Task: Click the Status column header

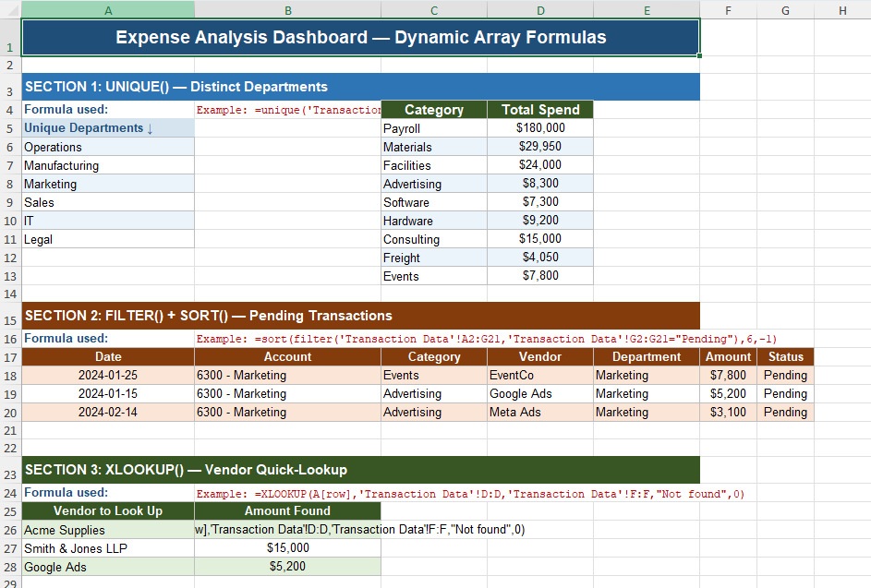Action: 785,356
